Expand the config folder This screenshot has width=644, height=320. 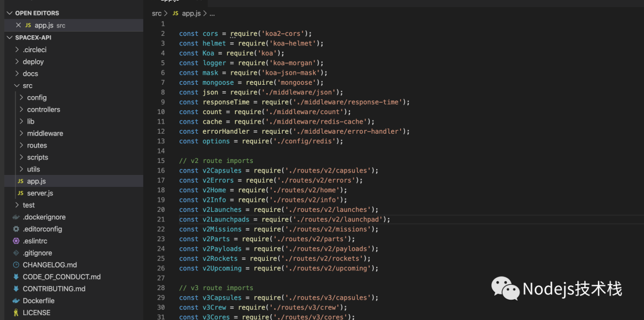pos(21,97)
